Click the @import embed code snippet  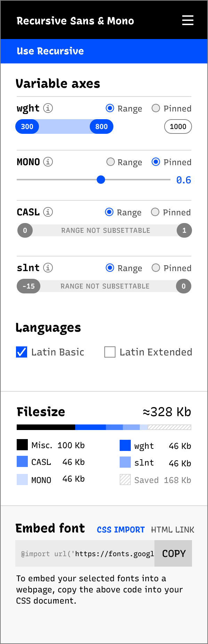pyautogui.click(x=83, y=553)
